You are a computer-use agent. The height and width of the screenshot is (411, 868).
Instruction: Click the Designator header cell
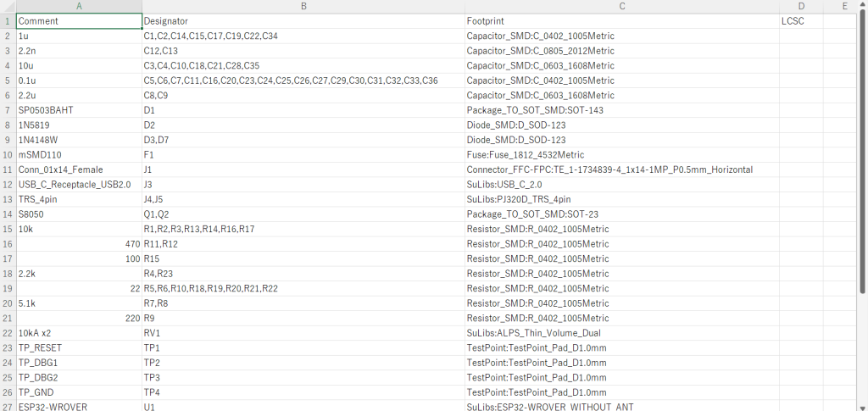tap(303, 21)
